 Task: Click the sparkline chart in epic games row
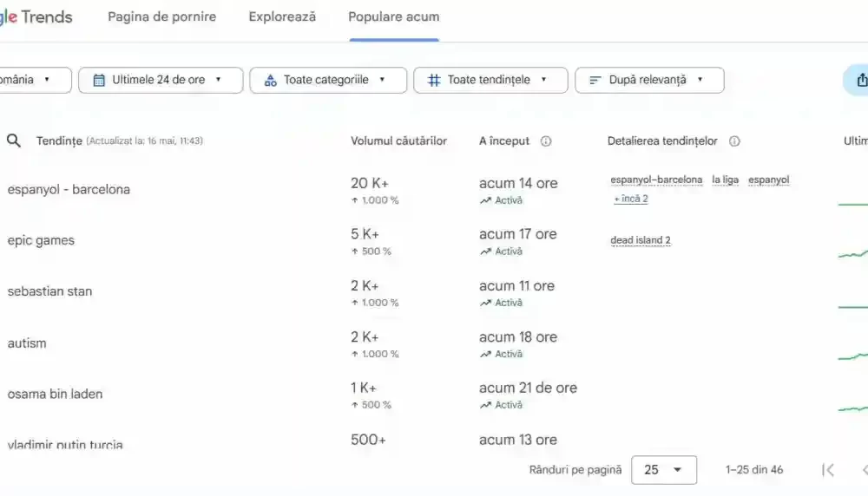pyautogui.click(x=853, y=254)
